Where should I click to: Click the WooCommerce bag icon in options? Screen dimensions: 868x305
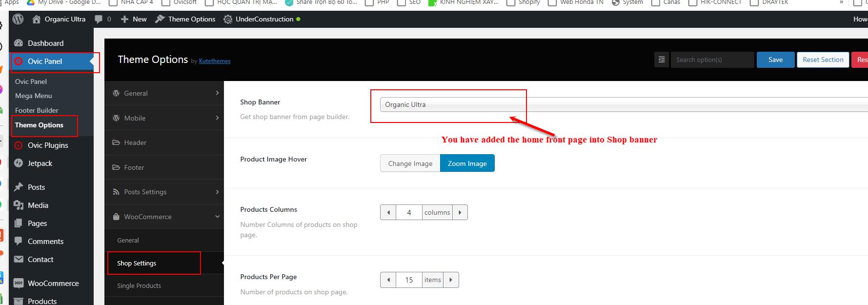pos(116,217)
